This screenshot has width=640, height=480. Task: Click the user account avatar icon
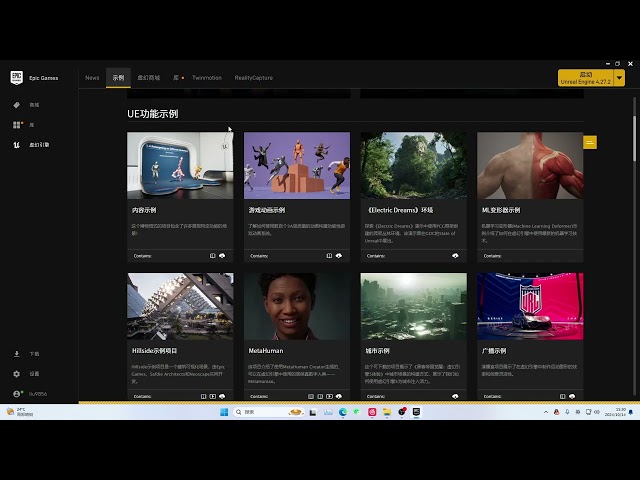[17, 394]
